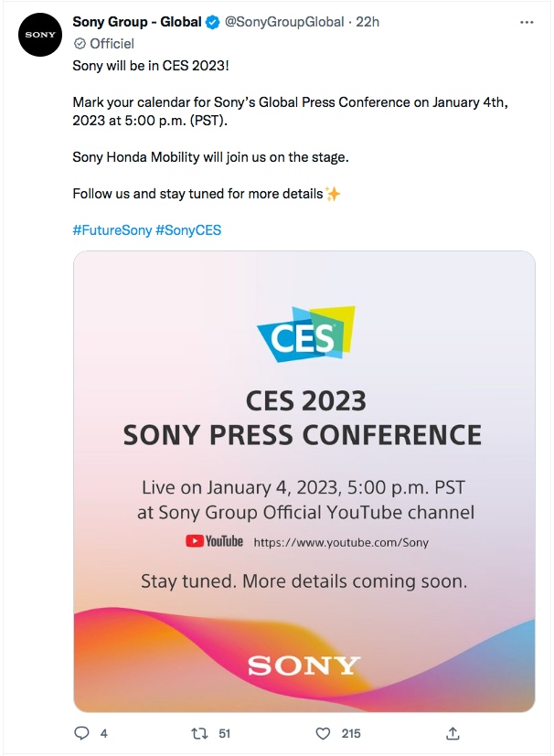Screen dimensions: 554x756
Task: Click the youtube.com/Sony URL text
Action: [x=341, y=542]
